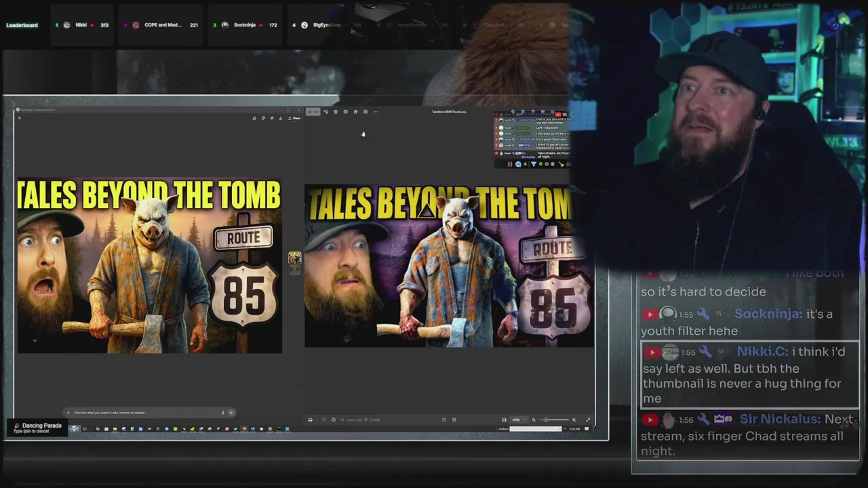Click the zoom out magnifier in Photos

[534, 420]
